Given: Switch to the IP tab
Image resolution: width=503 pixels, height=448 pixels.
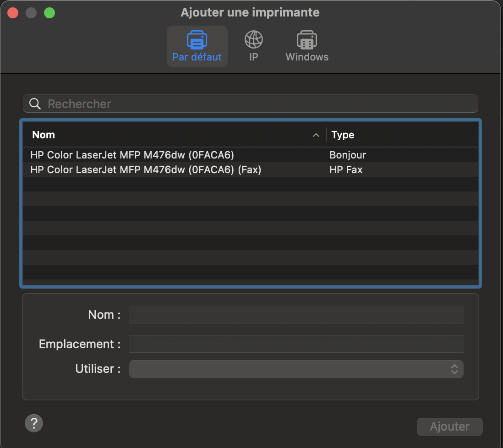Looking at the screenshot, I should pyautogui.click(x=253, y=46).
